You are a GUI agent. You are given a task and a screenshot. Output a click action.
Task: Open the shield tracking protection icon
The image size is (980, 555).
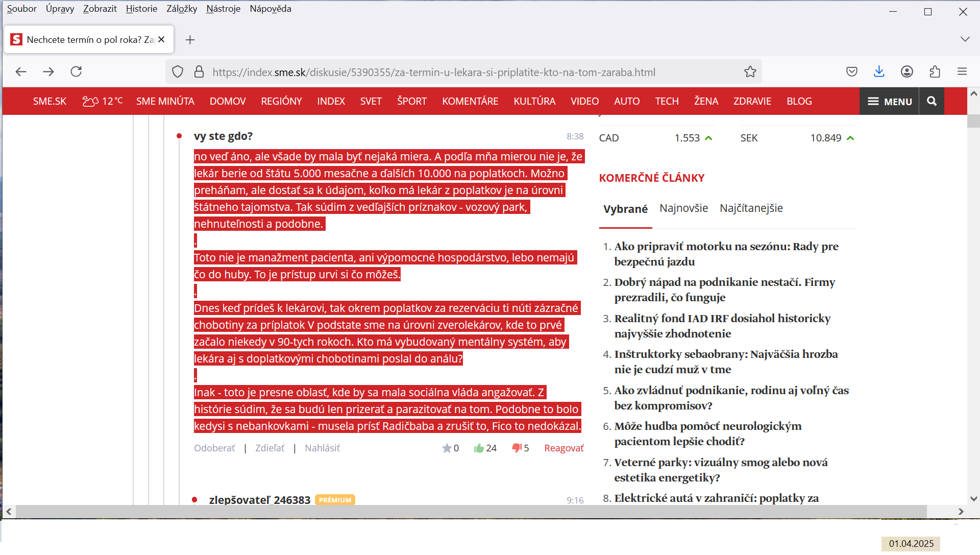[178, 72]
